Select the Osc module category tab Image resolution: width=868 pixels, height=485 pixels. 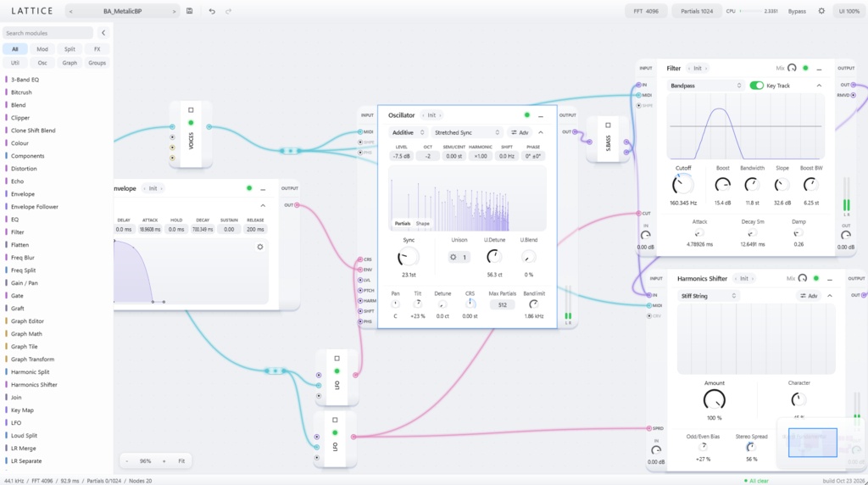pos(42,63)
